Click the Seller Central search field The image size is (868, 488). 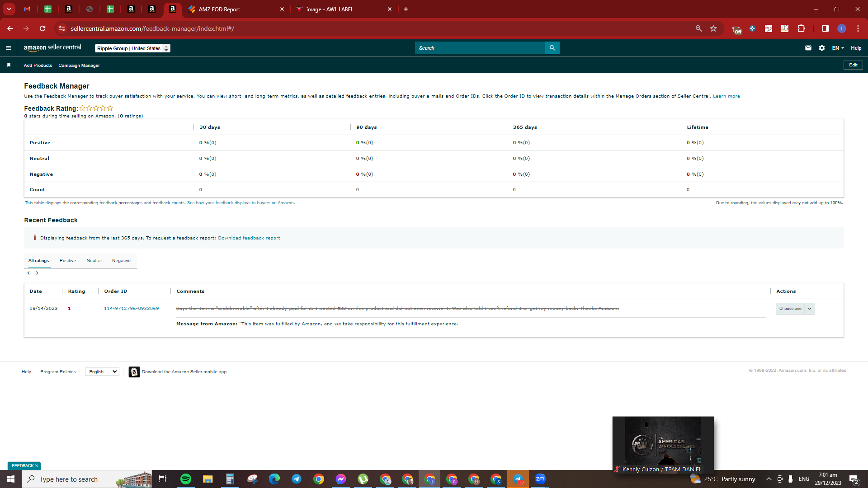pyautogui.click(x=480, y=48)
